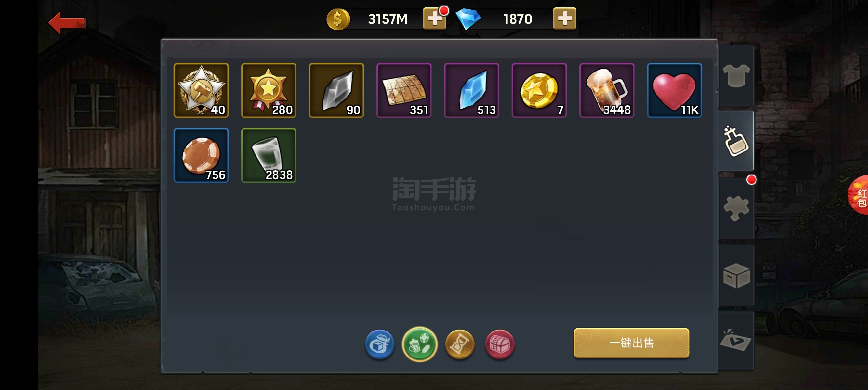Select the hourglass filter button

pyautogui.click(x=460, y=344)
